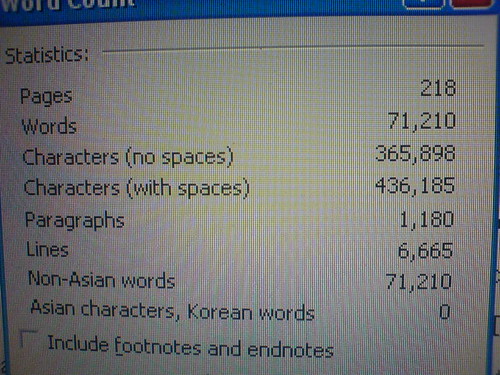Select Characters (no spaces) label
The height and width of the screenshot is (375, 500).
(x=128, y=157)
